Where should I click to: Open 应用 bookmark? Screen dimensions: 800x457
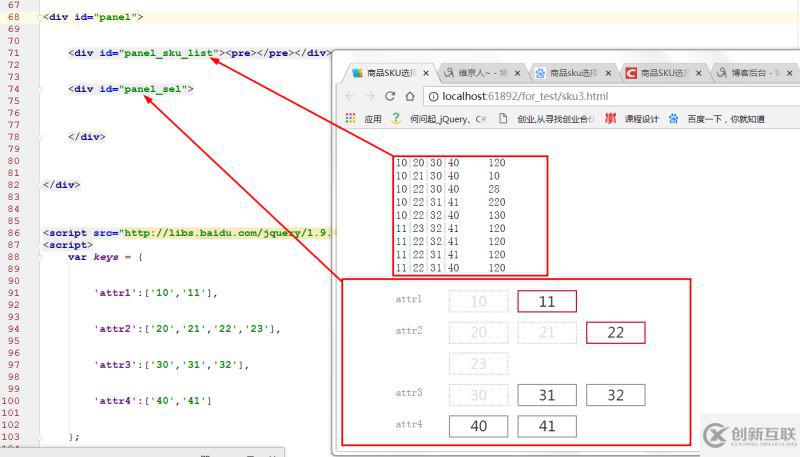click(373, 119)
